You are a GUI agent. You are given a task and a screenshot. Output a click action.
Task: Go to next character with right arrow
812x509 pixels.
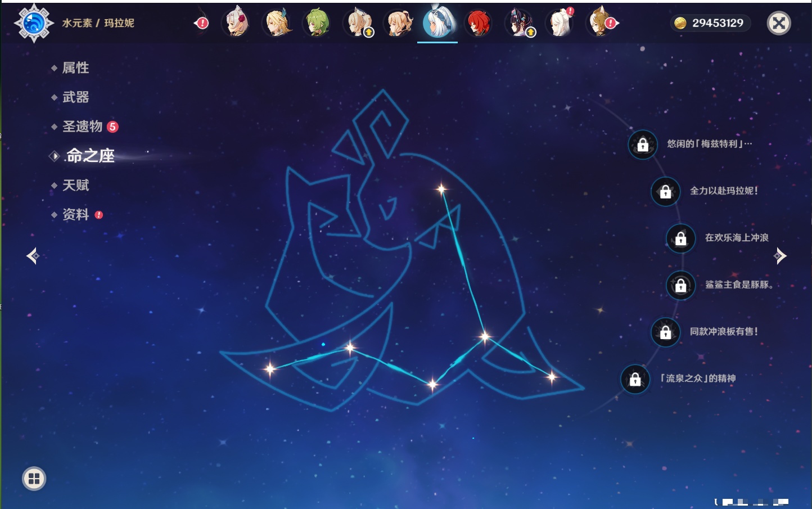[780, 256]
